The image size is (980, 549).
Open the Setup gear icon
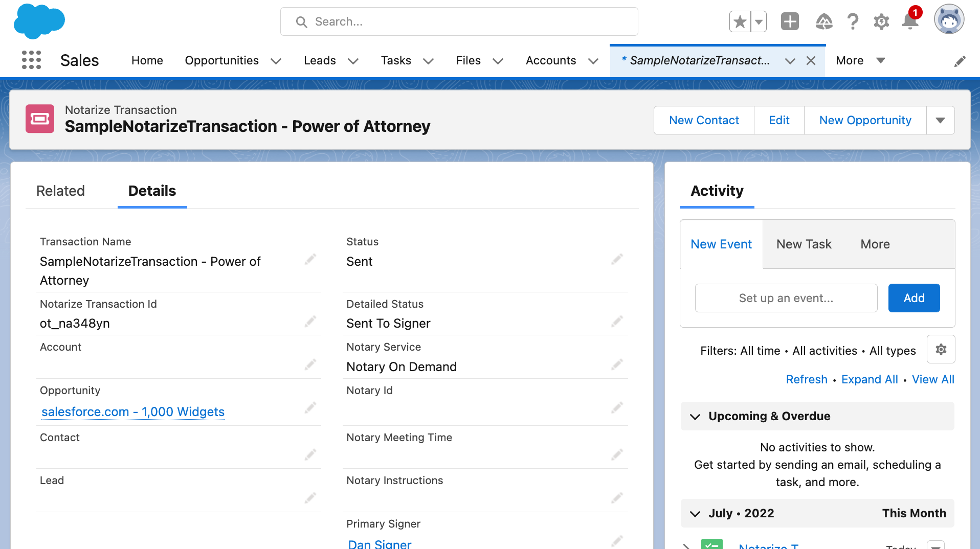881,21
